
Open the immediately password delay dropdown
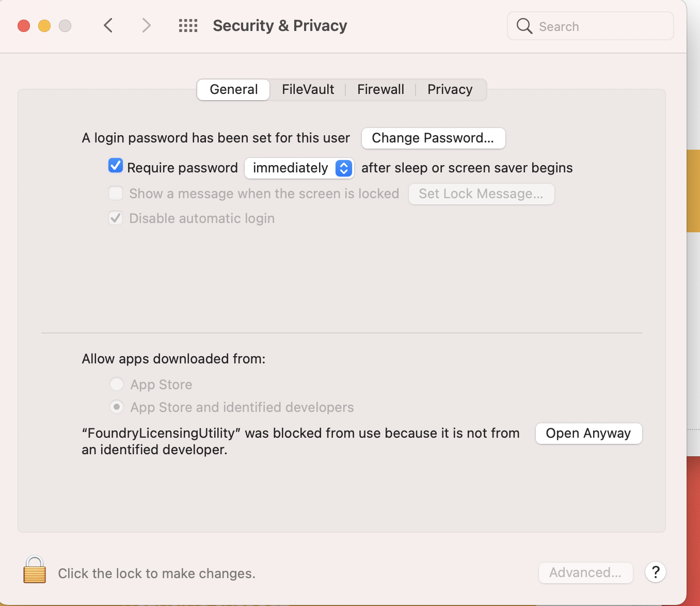click(x=299, y=168)
